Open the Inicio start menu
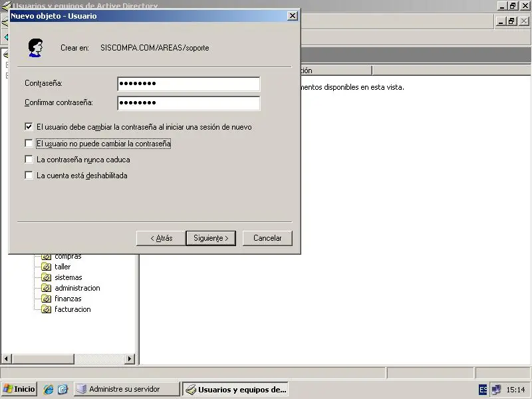 (19, 389)
